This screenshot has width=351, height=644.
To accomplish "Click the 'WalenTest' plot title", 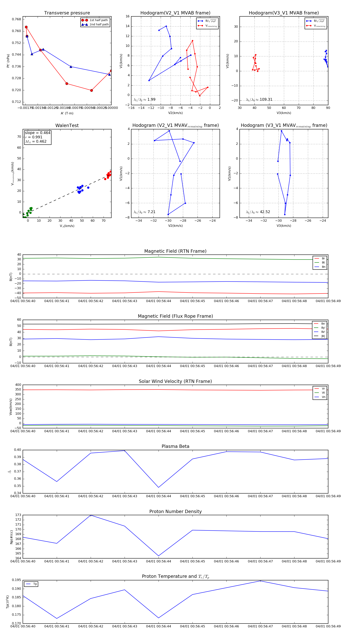I will [67, 125].
